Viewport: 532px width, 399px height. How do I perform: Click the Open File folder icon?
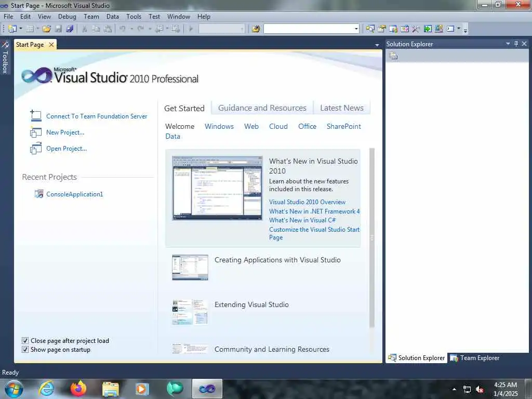47,29
